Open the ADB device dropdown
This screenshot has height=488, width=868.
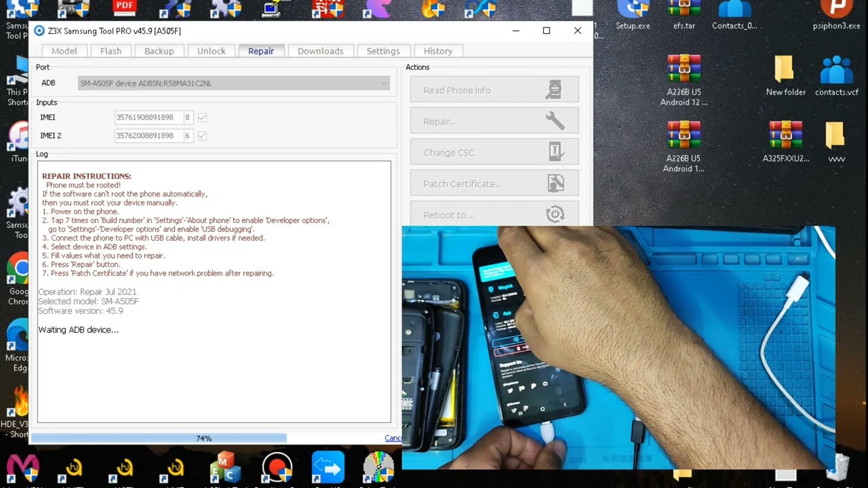234,83
